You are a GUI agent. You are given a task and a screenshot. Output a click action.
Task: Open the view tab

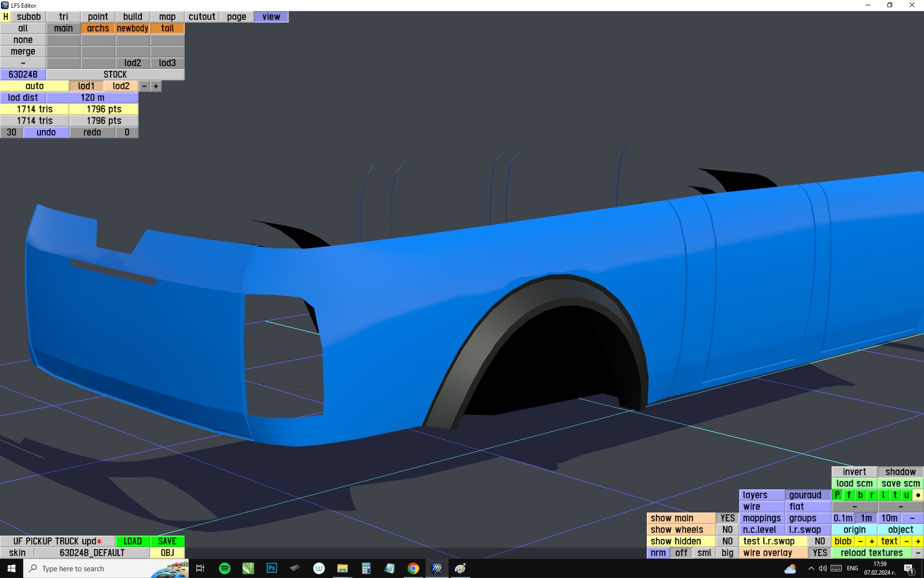pyautogui.click(x=271, y=16)
